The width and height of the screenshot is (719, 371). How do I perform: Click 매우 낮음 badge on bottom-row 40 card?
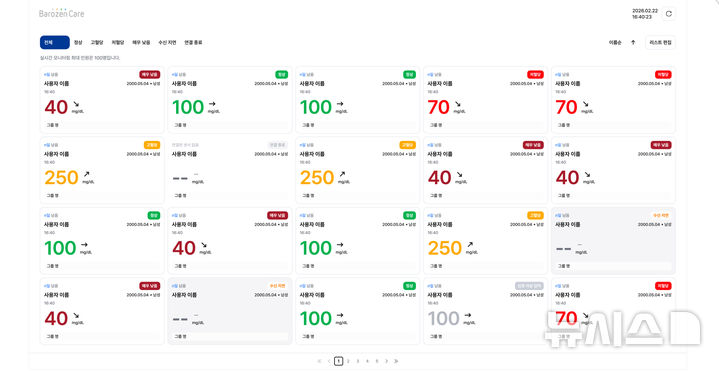pos(149,286)
